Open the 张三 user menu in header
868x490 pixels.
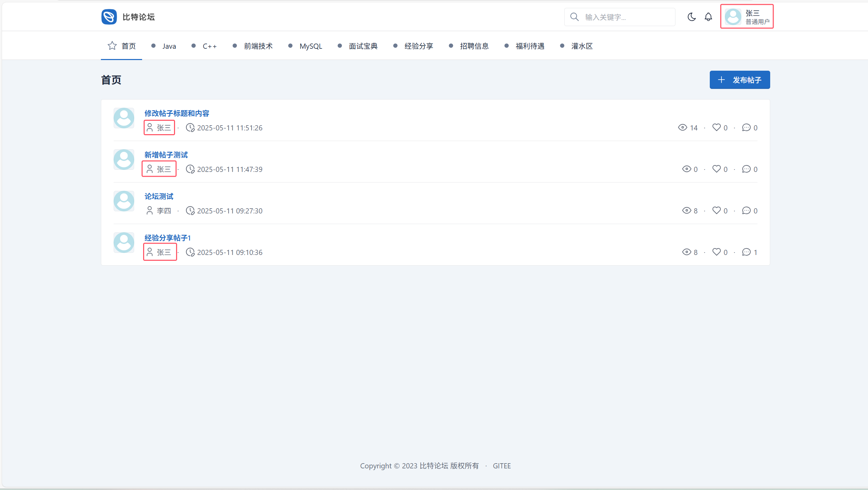[747, 17]
